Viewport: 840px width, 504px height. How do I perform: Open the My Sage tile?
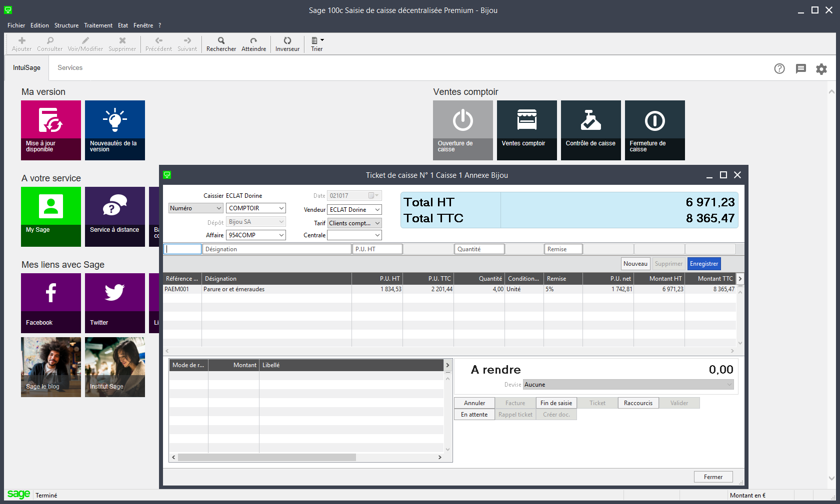click(x=51, y=217)
